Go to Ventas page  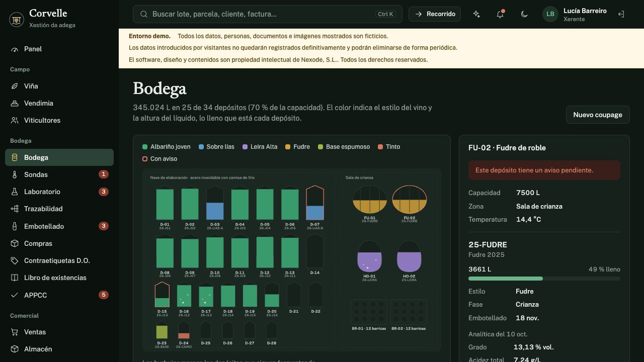click(x=59, y=332)
